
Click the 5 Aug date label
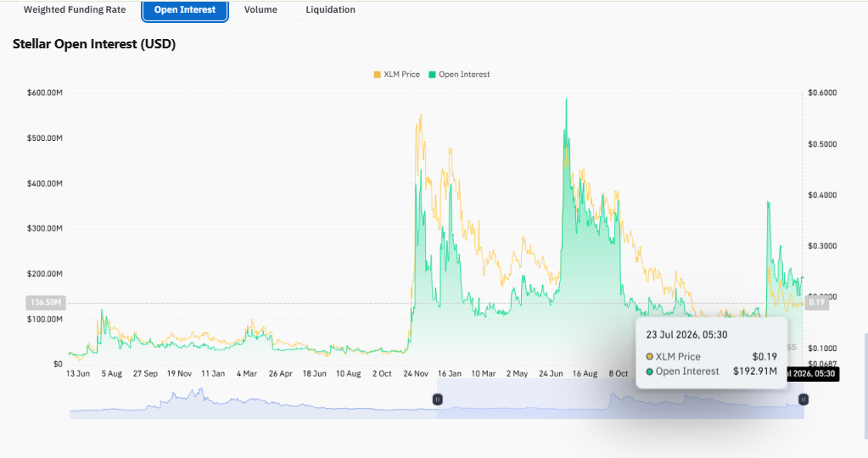pos(112,374)
